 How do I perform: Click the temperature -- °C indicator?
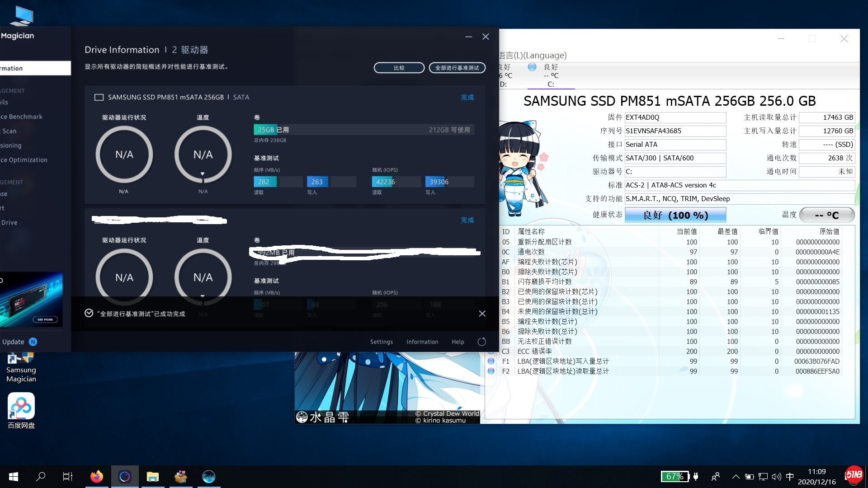pyautogui.click(x=827, y=215)
